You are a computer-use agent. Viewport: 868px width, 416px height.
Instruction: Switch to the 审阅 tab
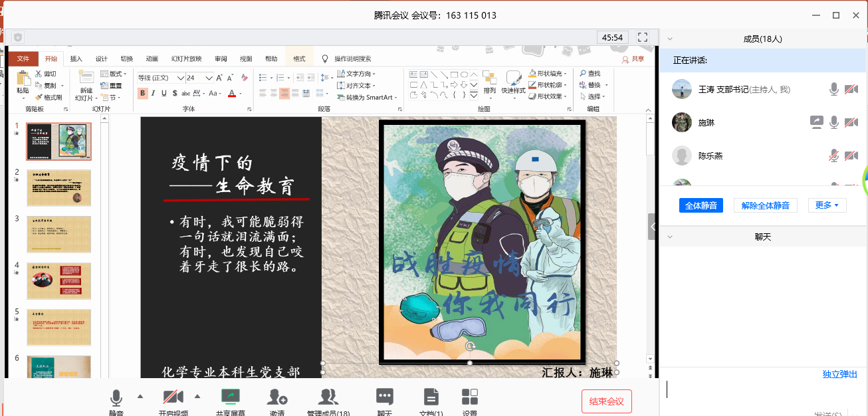tap(221, 58)
